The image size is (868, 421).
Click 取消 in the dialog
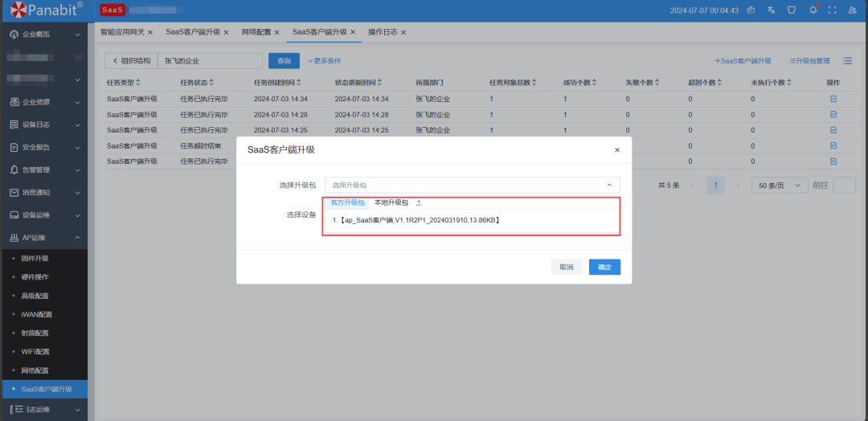[x=567, y=268]
